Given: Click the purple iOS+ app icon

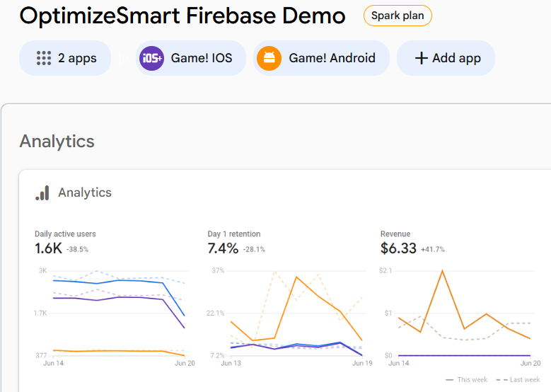Looking at the screenshot, I should [152, 58].
